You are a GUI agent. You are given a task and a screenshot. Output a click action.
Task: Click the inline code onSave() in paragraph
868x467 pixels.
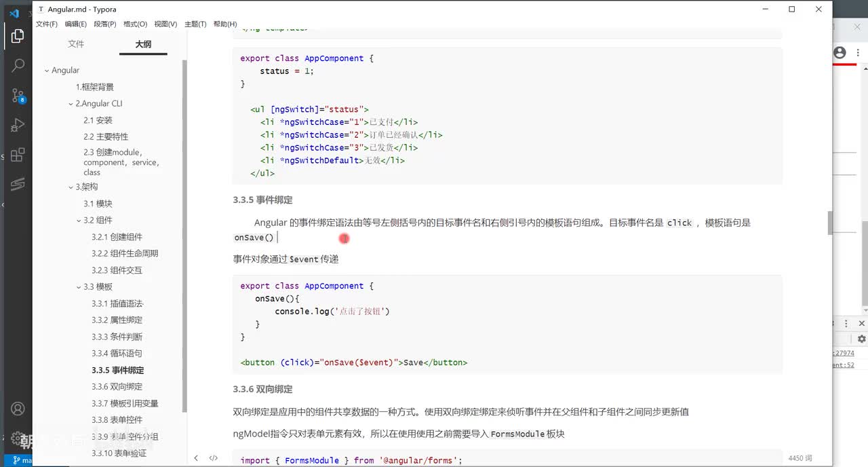point(254,238)
